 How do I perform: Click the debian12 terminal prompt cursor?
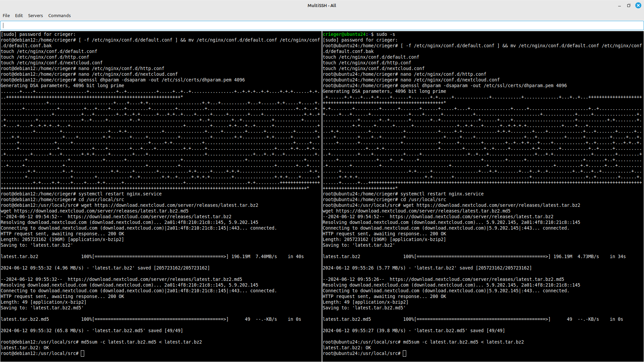tap(83, 354)
